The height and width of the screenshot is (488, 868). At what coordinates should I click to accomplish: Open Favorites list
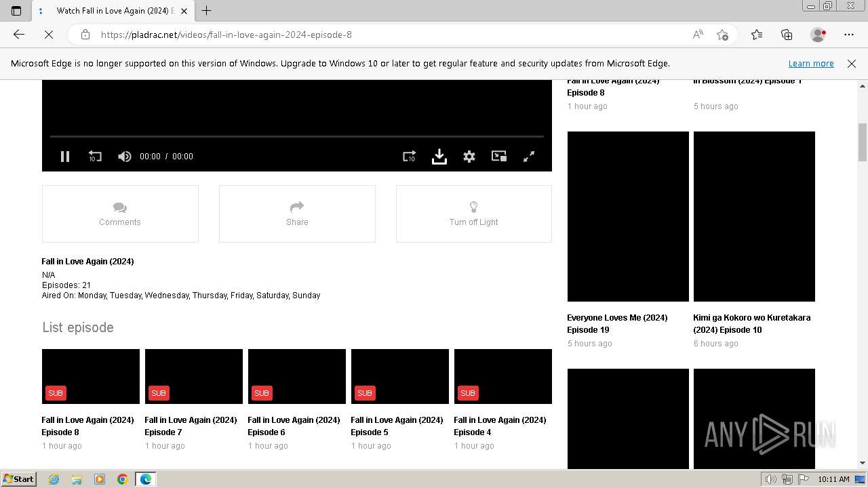[x=757, y=35]
